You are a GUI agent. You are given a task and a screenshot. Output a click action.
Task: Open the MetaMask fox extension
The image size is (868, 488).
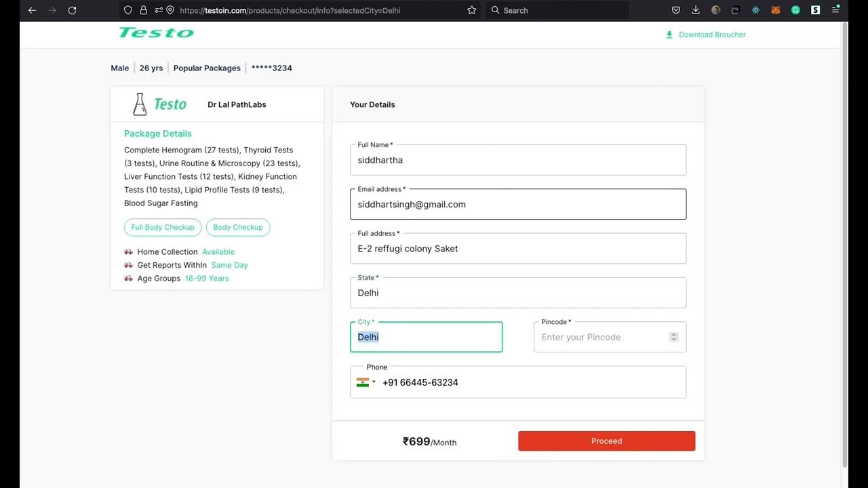(776, 10)
